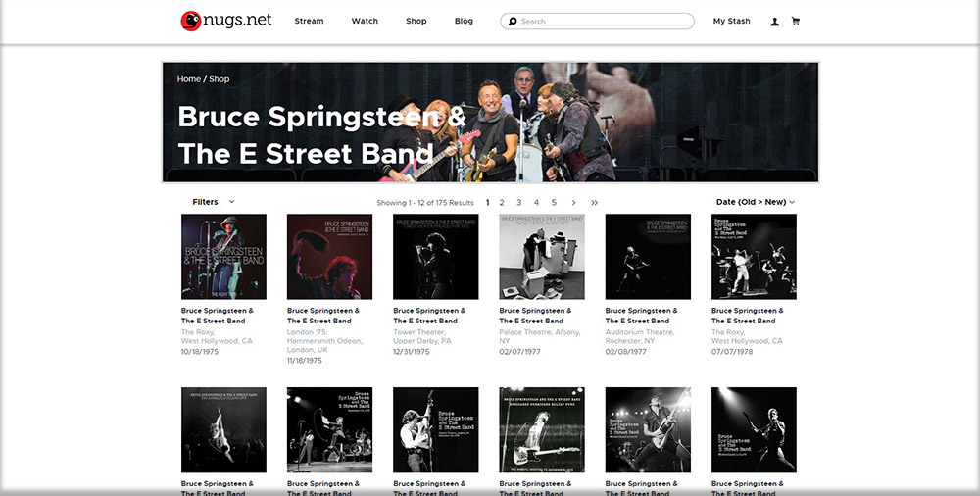This screenshot has height=496, width=980.
Task: Click the search magnifier icon
Action: [513, 22]
